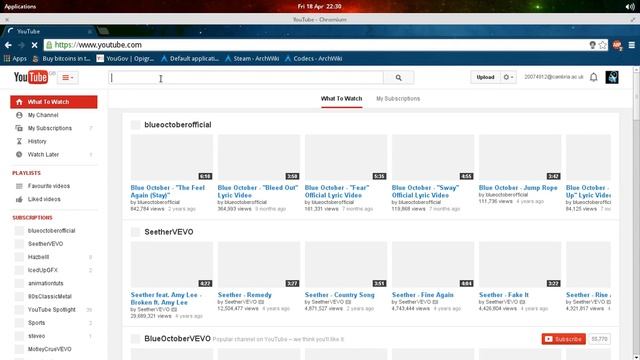Viewport: 640px width, 360px height.
Task: Open Blue October "Fear" Official Lyric Video
Action: [337, 191]
